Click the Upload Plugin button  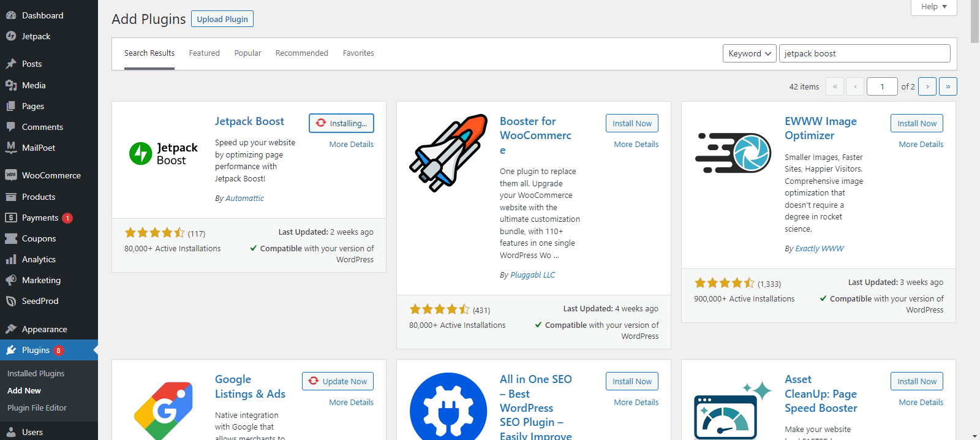point(222,19)
